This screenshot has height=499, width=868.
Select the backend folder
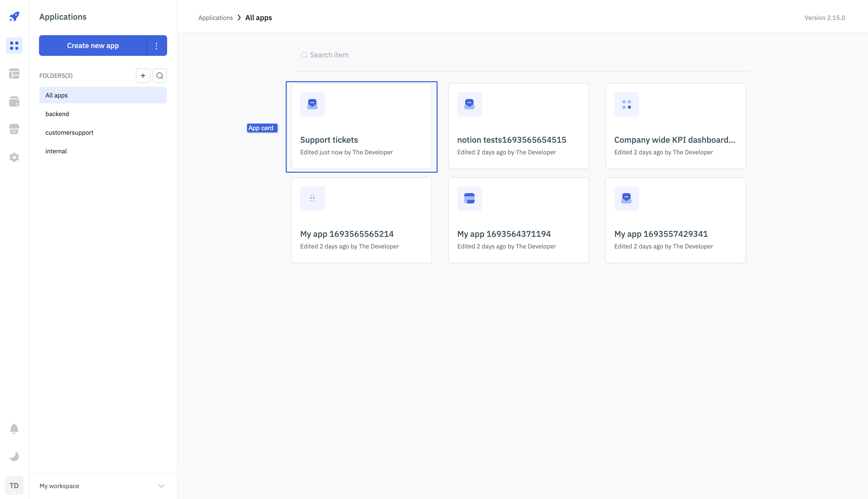[x=57, y=114]
